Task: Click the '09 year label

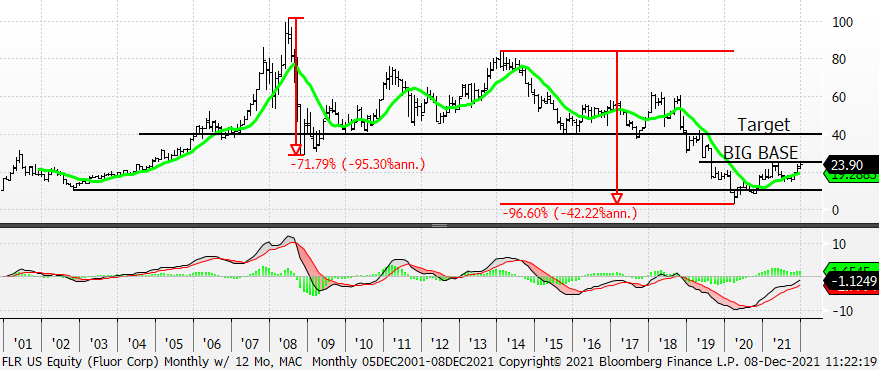Action: coord(326,343)
